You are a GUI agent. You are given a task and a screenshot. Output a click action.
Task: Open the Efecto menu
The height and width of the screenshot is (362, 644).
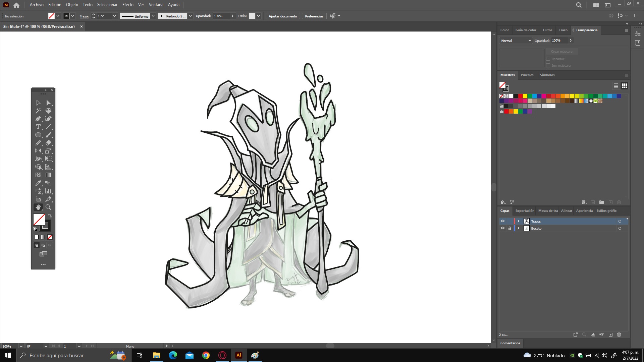click(x=128, y=5)
